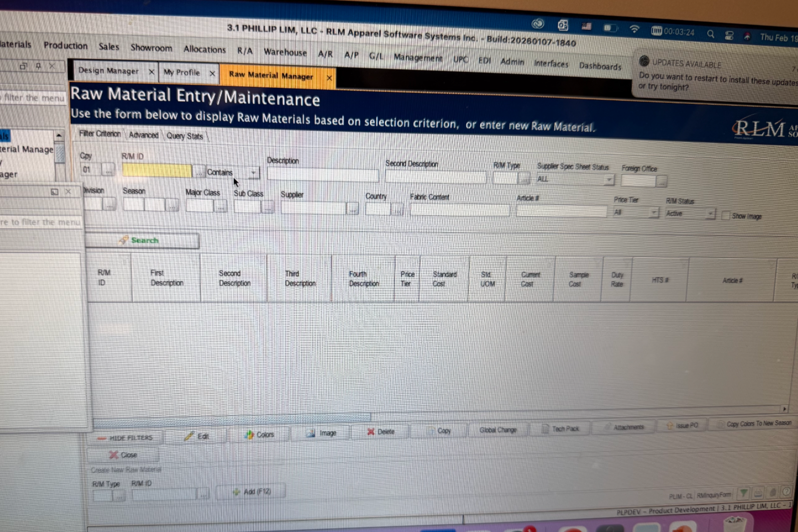Screen dimensions: 798x532
Task: Click the Edit pencil button
Action: (x=197, y=436)
